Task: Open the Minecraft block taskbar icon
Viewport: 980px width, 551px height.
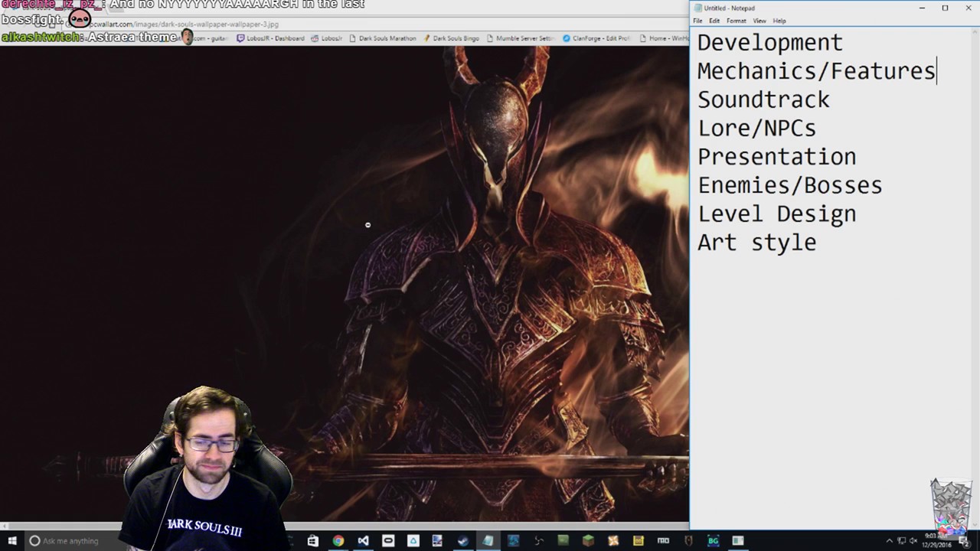Action: pyautogui.click(x=588, y=540)
